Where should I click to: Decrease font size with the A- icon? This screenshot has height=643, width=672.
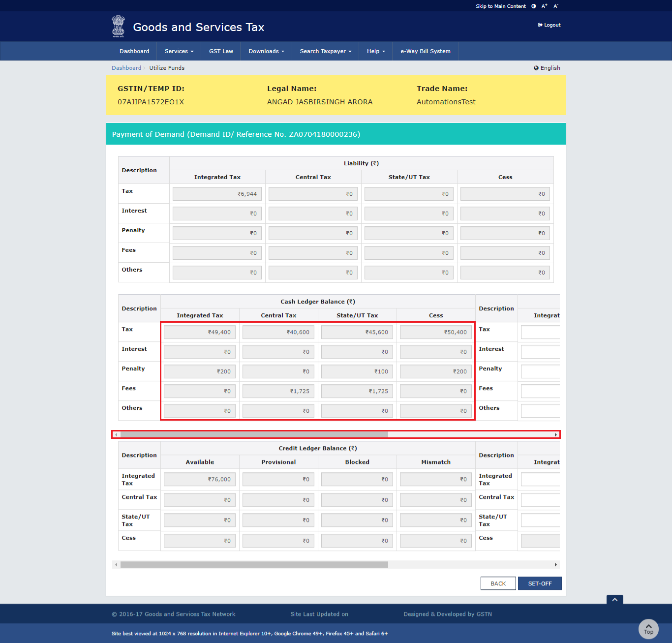click(x=555, y=6)
